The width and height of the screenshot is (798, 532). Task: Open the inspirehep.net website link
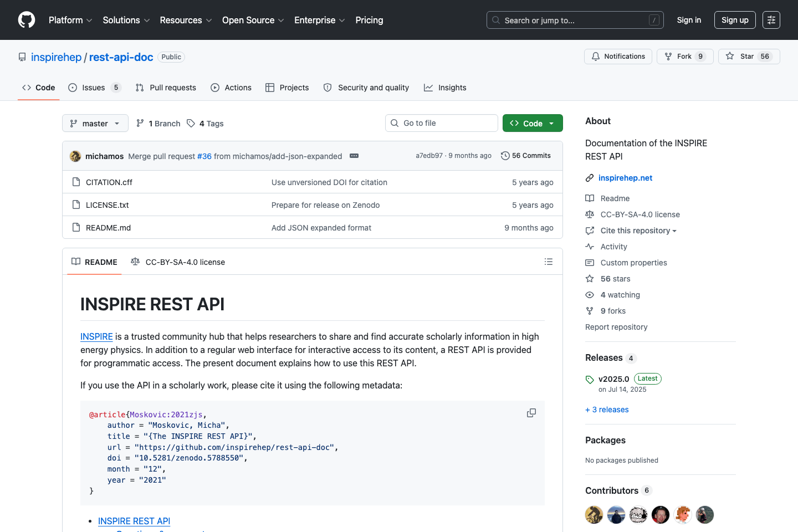click(625, 177)
